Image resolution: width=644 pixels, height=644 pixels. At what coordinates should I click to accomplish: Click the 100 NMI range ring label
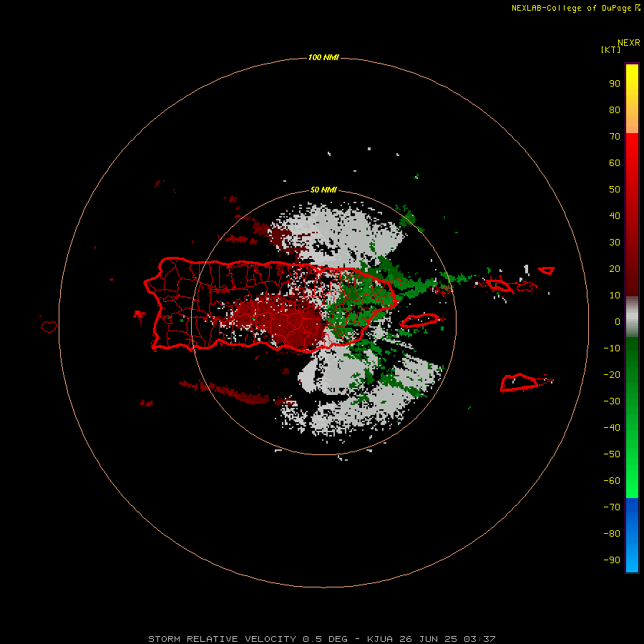pos(323,57)
